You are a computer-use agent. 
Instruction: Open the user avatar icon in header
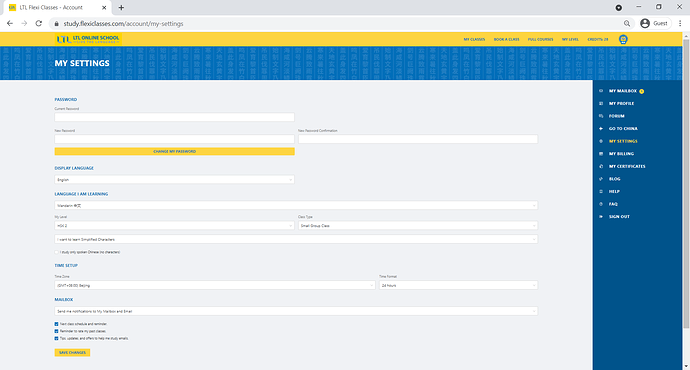[x=623, y=40]
